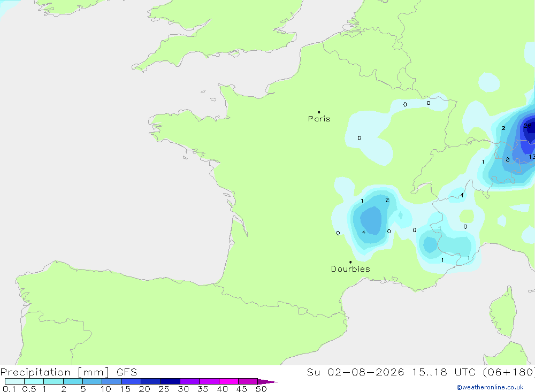The height and width of the screenshot is (392, 535).
Task: Click the precipitation value '26' in dark blue area
Action: point(527,126)
